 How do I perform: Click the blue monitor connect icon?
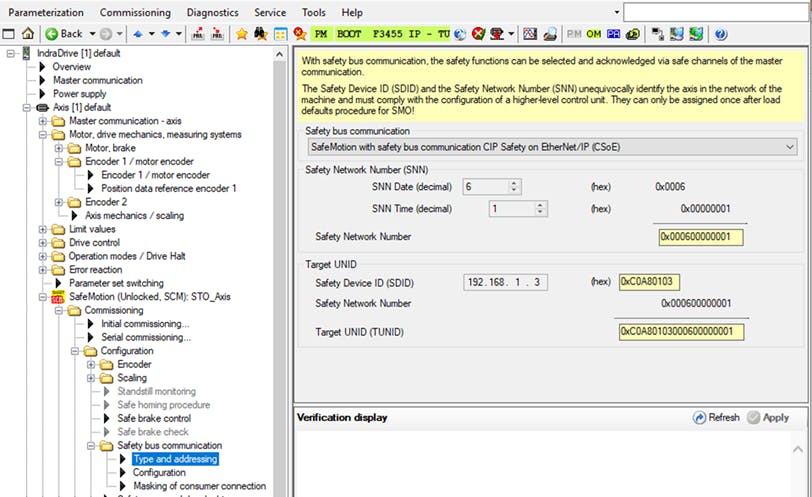(x=677, y=34)
